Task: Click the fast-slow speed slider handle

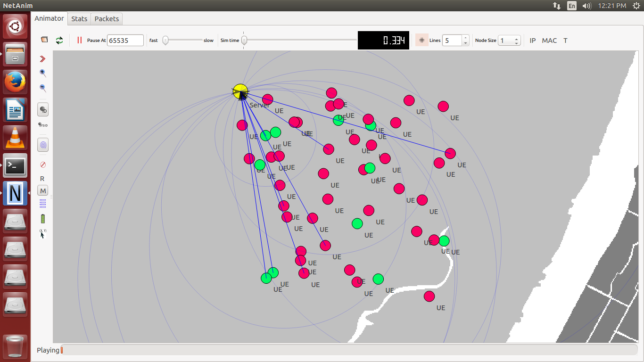Action: click(165, 41)
